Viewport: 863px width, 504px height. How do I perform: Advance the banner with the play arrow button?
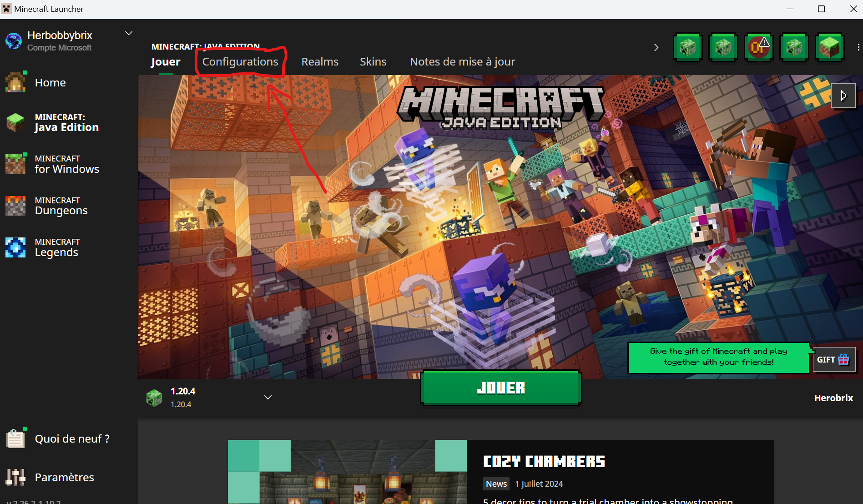tap(843, 96)
